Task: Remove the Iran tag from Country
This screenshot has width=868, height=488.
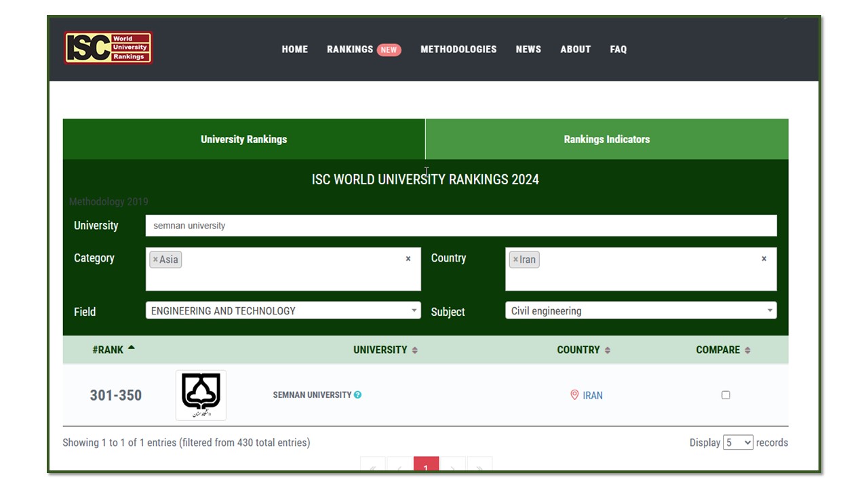Action: (515, 260)
